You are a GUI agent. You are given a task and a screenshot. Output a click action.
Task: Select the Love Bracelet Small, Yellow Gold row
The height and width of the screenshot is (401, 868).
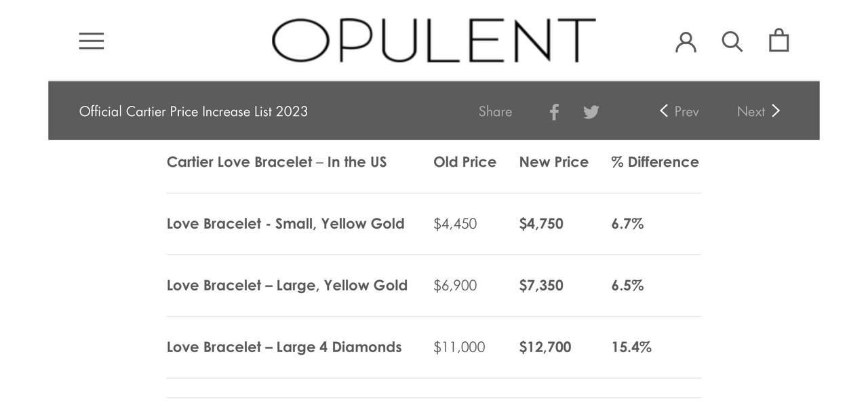point(285,224)
